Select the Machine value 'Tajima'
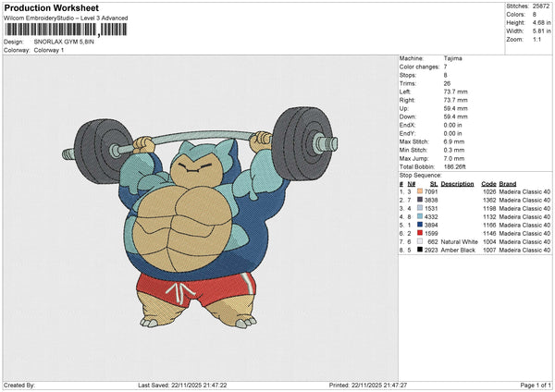Viewport: 555px width, 392px height. coord(452,58)
